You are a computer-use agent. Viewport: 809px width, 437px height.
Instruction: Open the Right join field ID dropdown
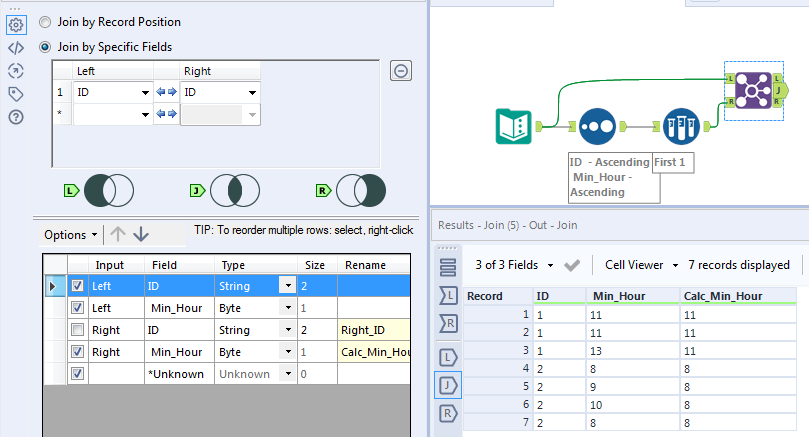coord(252,93)
